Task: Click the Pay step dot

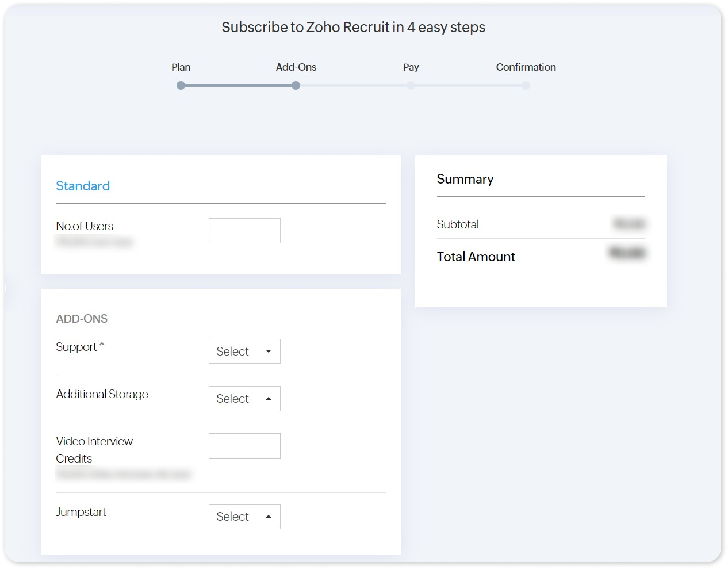Action: (411, 86)
